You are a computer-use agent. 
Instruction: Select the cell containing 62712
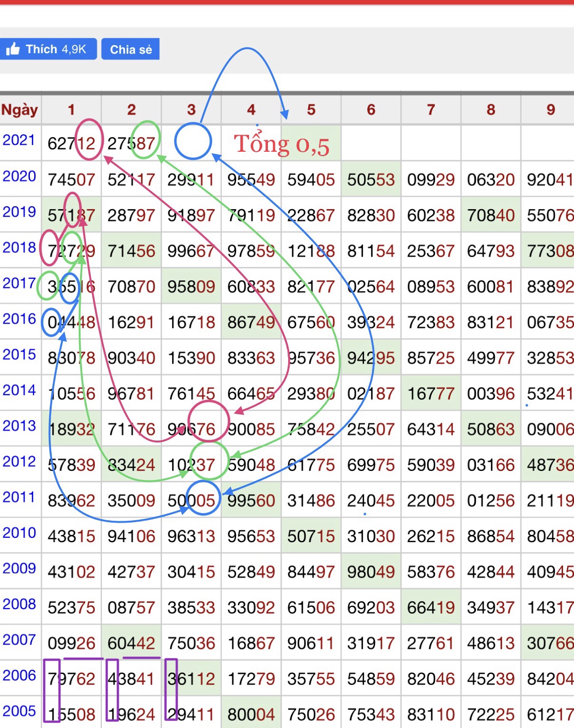click(x=71, y=143)
